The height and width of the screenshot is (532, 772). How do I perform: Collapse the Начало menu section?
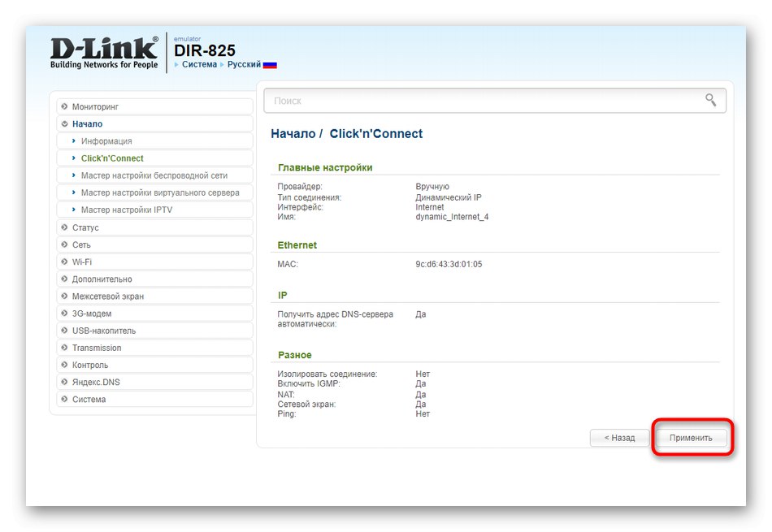pyautogui.click(x=154, y=124)
